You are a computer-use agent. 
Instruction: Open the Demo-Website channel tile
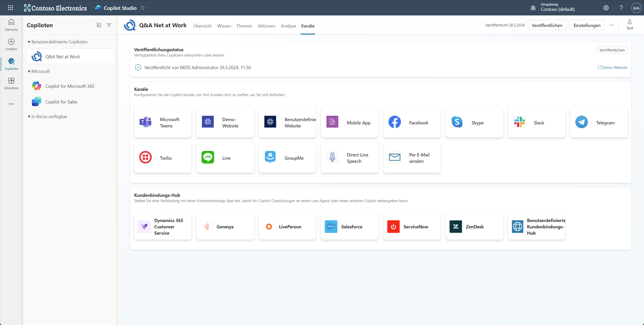click(225, 122)
